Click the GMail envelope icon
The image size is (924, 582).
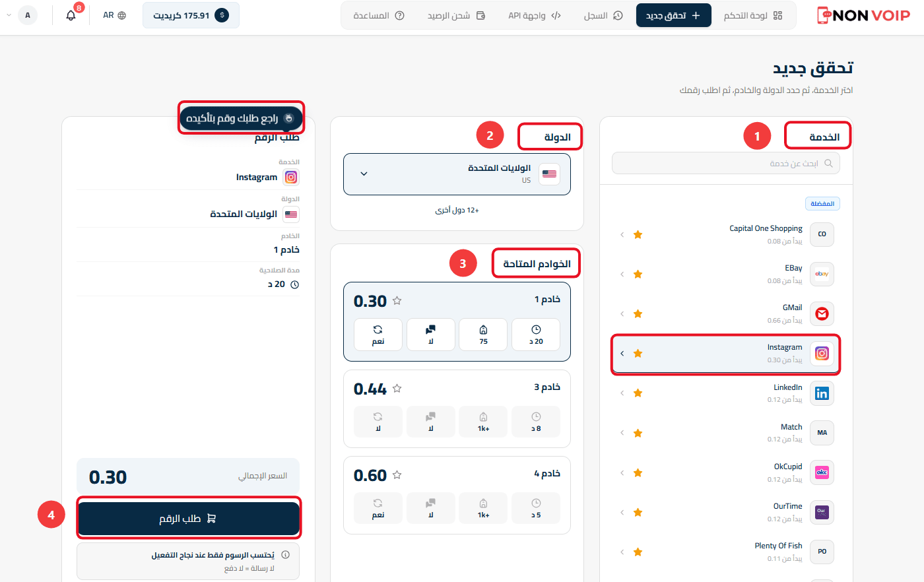pos(822,314)
